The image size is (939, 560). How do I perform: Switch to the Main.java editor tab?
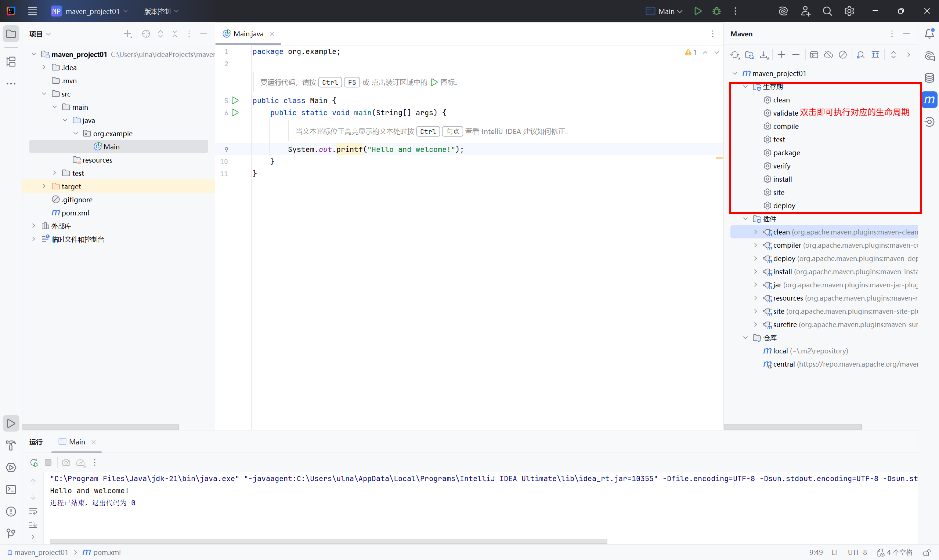pyautogui.click(x=248, y=34)
